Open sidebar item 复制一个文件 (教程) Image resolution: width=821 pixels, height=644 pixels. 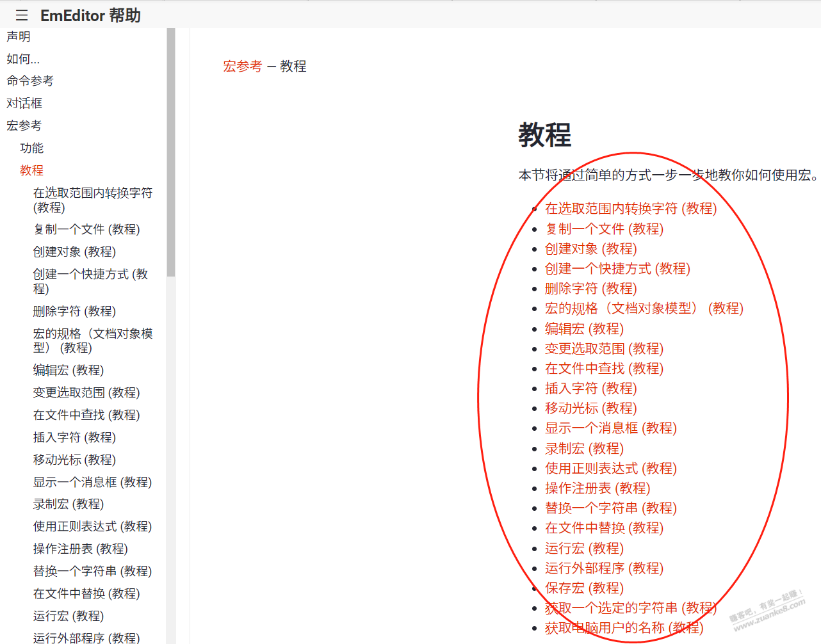[86, 229]
